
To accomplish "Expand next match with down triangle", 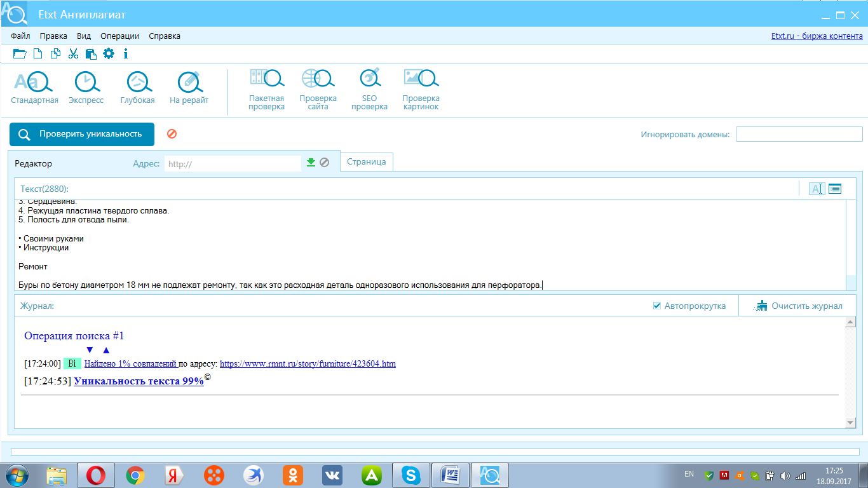I will pos(90,350).
